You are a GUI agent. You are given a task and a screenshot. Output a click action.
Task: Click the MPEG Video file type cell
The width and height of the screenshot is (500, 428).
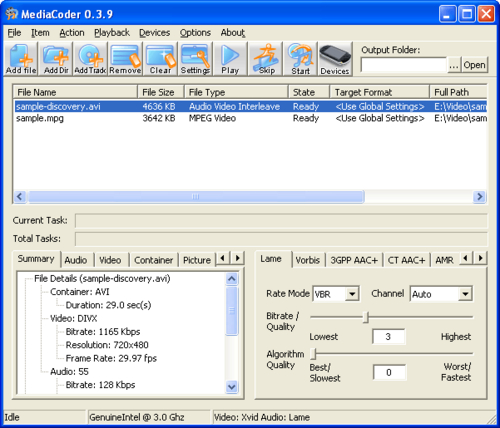tap(212, 118)
